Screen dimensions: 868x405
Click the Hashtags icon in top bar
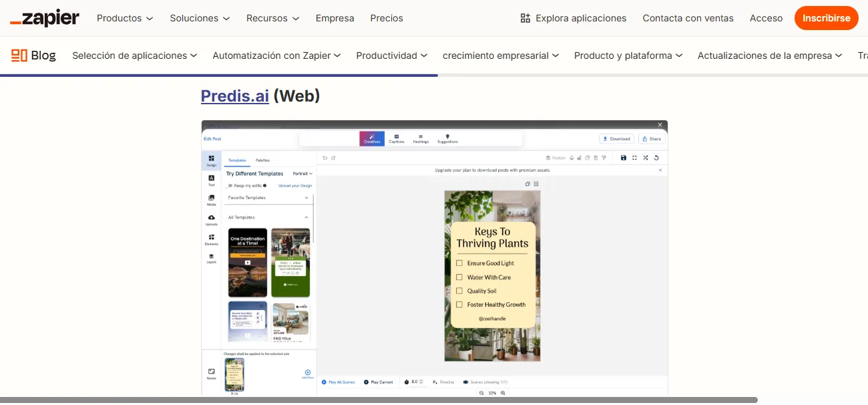point(421,138)
